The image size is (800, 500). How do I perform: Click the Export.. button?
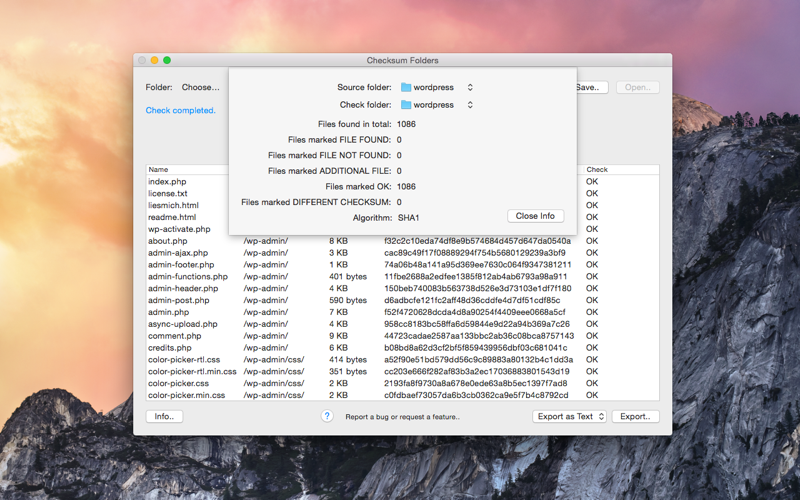635,416
